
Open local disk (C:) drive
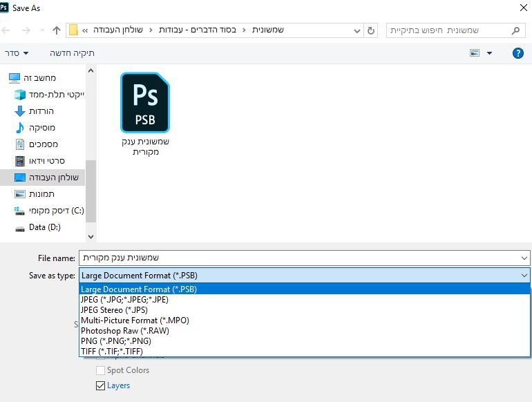click(49, 211)
